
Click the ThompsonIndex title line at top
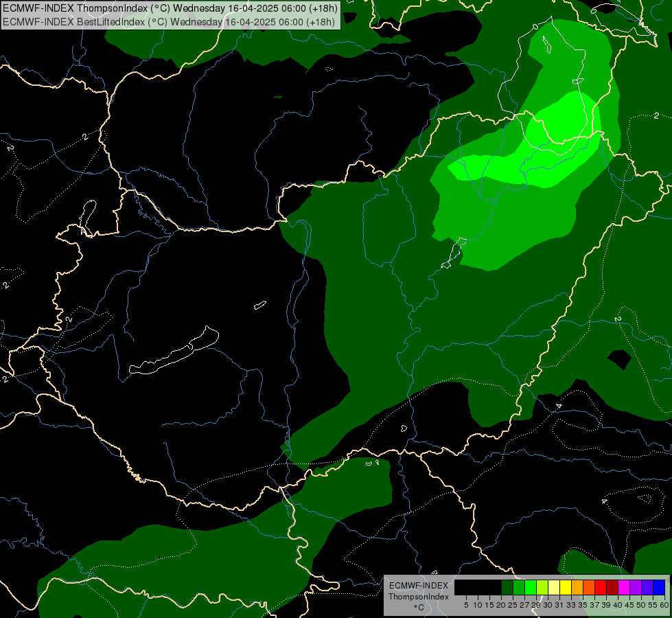[170, 8]
